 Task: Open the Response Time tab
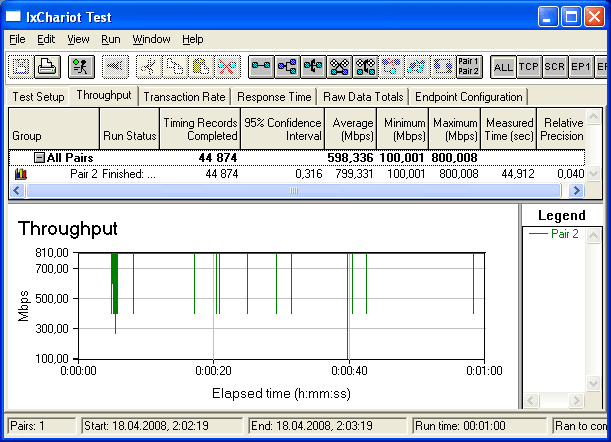274,97
